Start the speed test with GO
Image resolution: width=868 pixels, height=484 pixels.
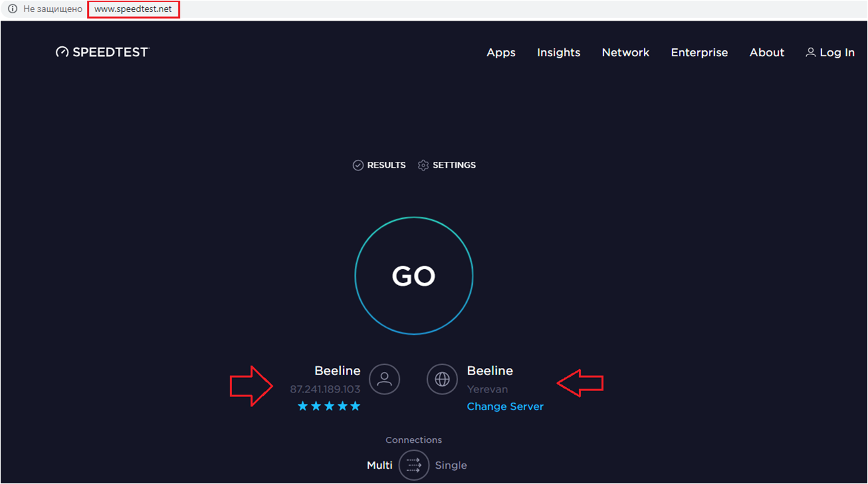pyautogui.click(x=414, y=276)
